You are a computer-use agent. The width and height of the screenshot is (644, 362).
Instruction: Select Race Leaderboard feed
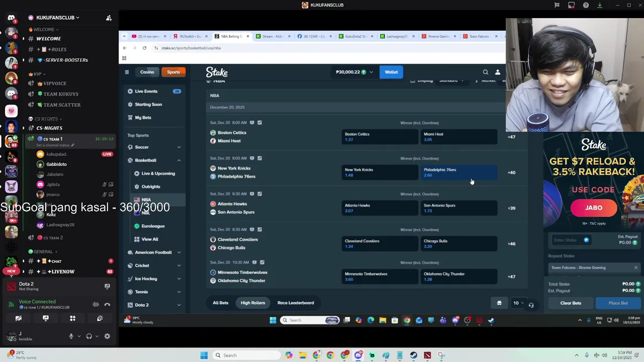click(295, 303)
